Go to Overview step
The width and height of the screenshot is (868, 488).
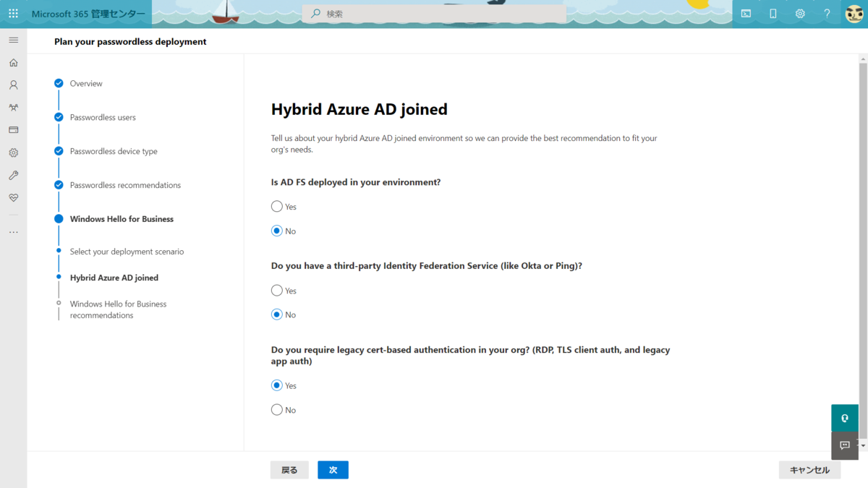coord(86,84)
